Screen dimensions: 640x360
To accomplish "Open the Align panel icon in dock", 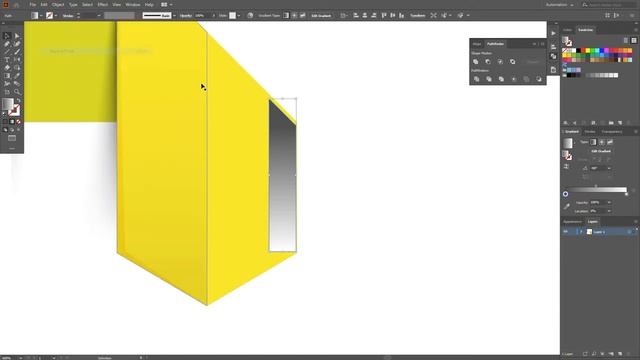I will [553, 47].
